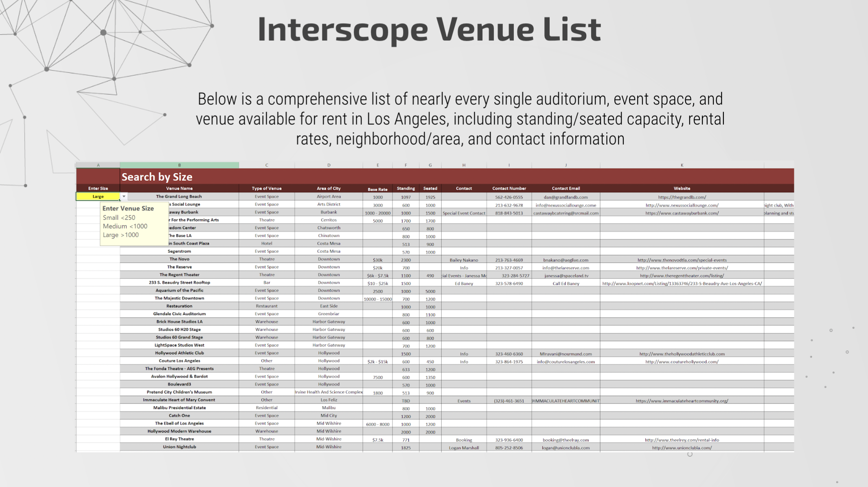Click the info@thelareserve.com email cell
This screenshot has width=868, height=487.
pyautogui.click(x=566, y=268)
